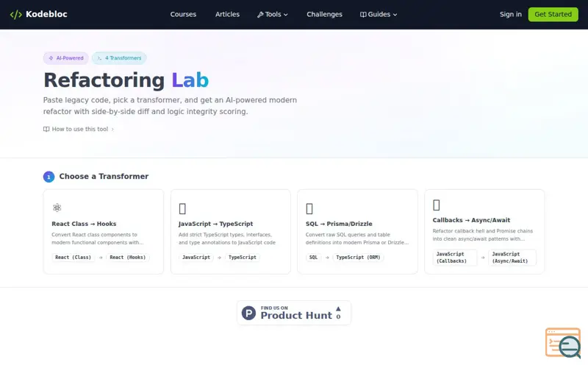Click the Product Hunt upvote arrow
The height and width of the screenshot is (368, 588).
(x=338, y=308)
